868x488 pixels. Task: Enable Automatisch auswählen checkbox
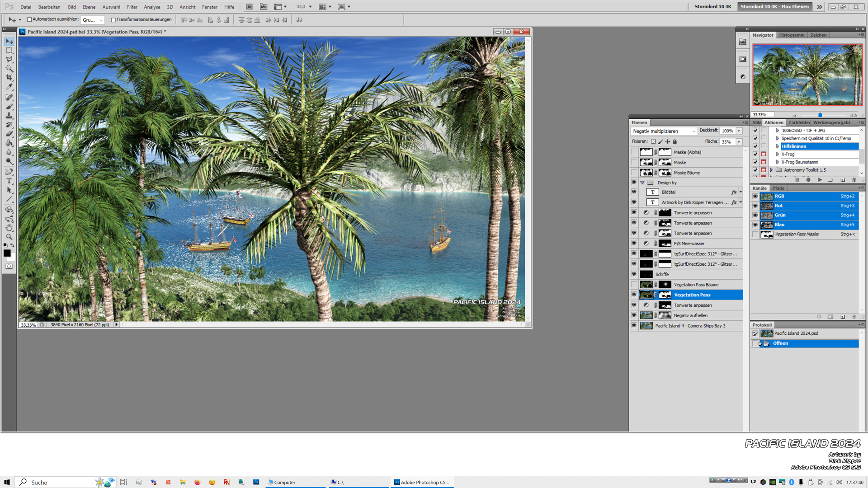pyautogui.click(x=29, y=19)
